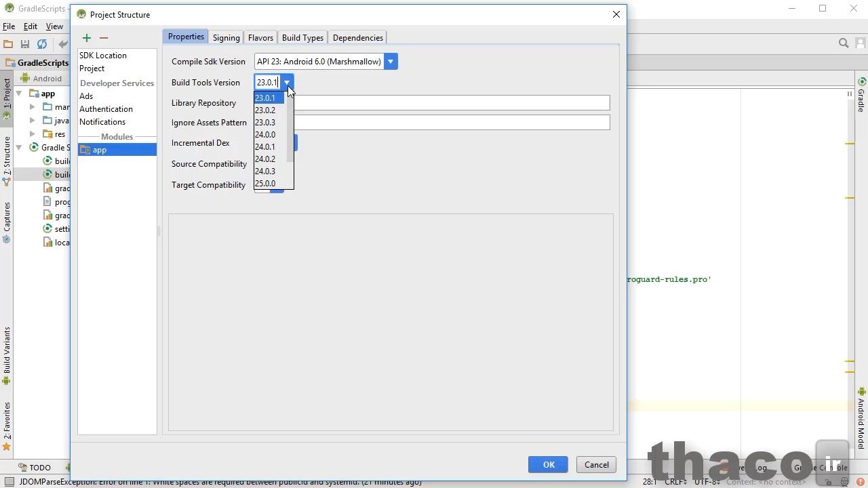Select Authentication under Developer Services
This screenshot has width=868, height=488.
(106, 109)
